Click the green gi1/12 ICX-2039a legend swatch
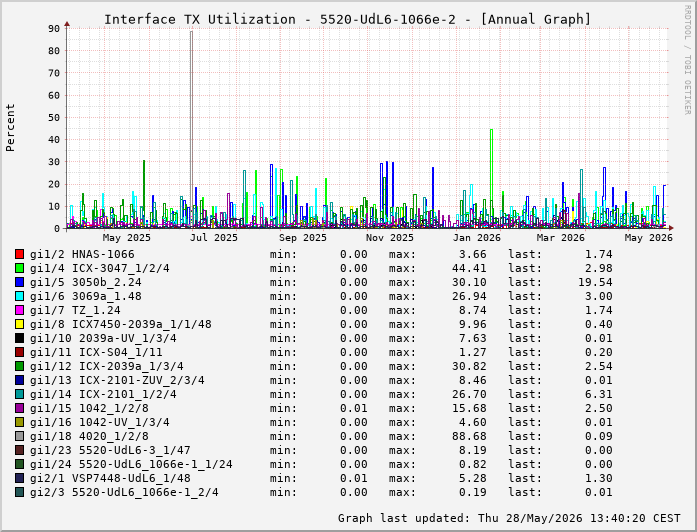This screenshot has width=697, height=532. 19,366
